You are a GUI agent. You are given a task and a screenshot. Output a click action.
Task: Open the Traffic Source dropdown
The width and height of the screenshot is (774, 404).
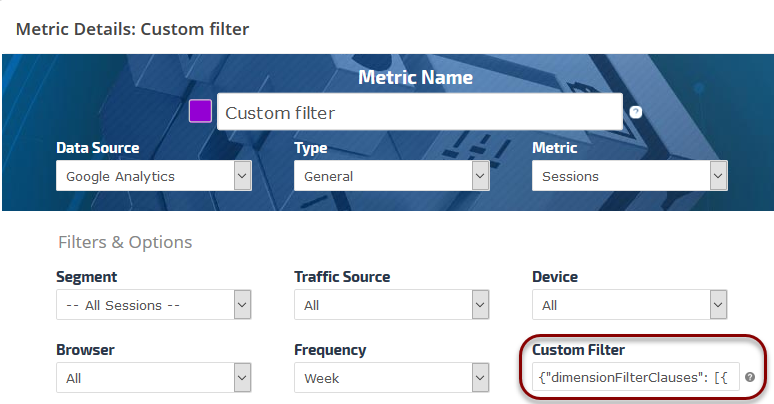pyautogui.click(x=391, y=304)
